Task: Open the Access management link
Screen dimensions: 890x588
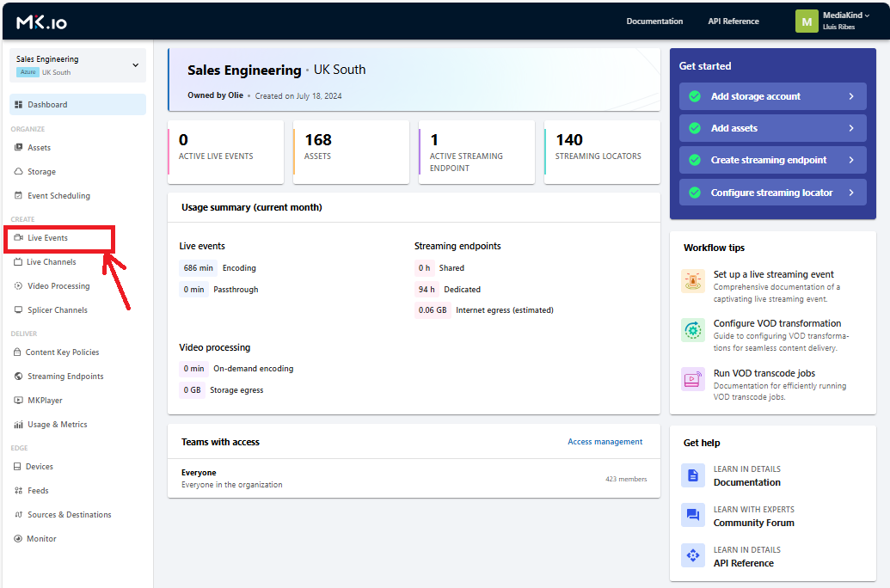Action: coord(605,442)
